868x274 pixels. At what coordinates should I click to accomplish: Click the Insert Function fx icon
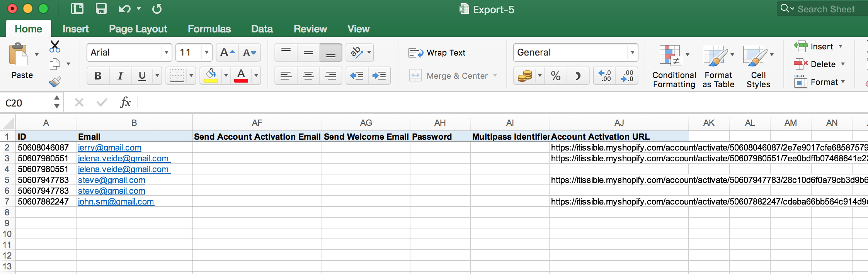tap(125, 103)
